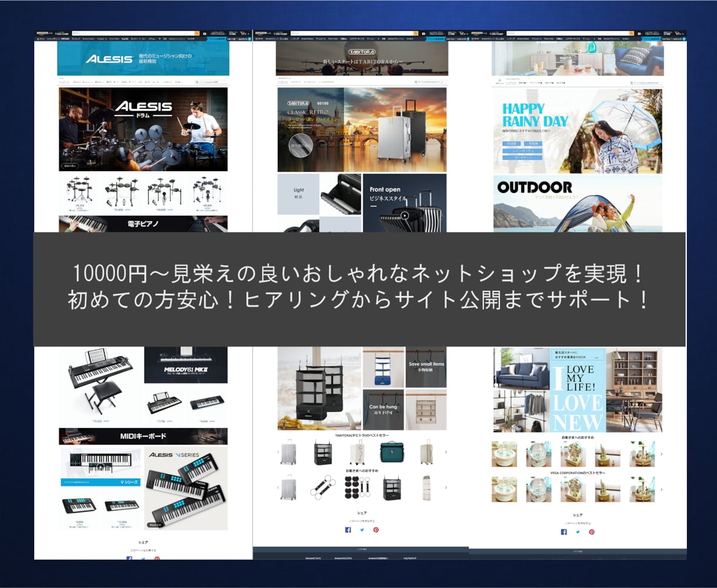Play the Alesis V series keyboard video
This screenshot has height=588, width=717.
point(100,467)
